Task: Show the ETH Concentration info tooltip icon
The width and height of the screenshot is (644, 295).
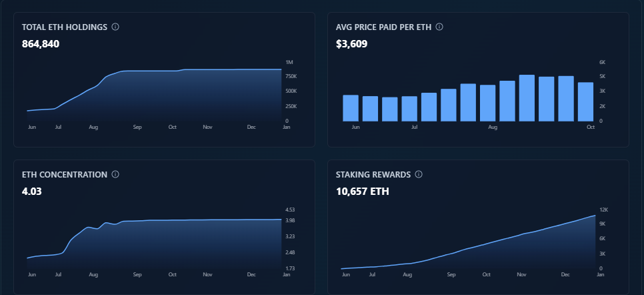Action: [115, 175]
